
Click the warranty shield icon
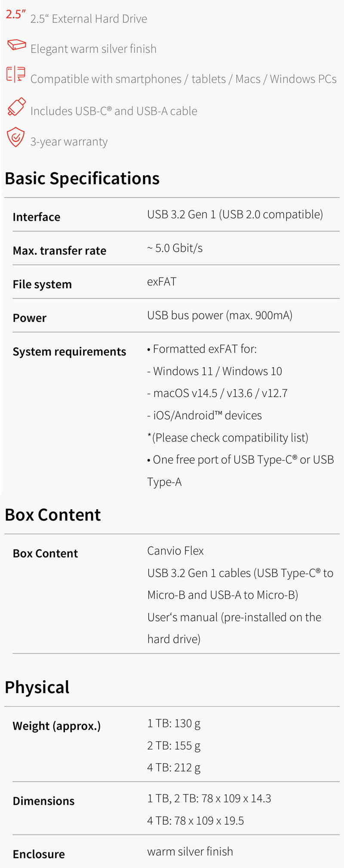(16, 137)
